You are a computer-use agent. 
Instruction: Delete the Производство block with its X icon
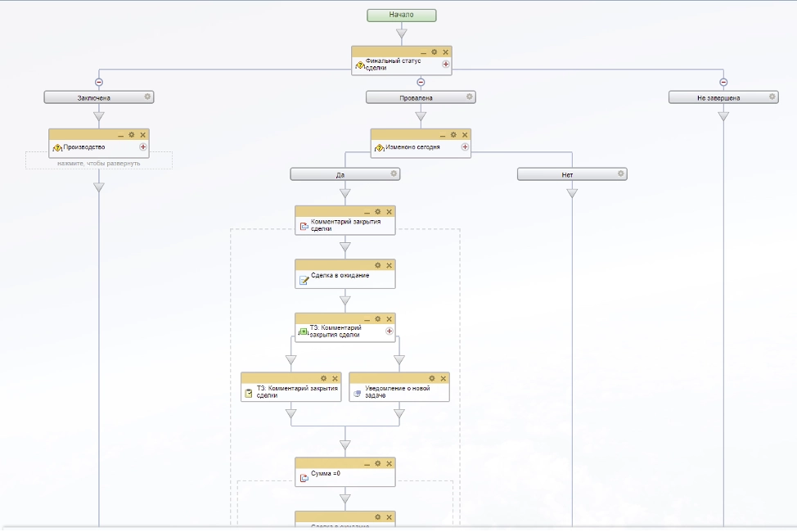point(143,134)
